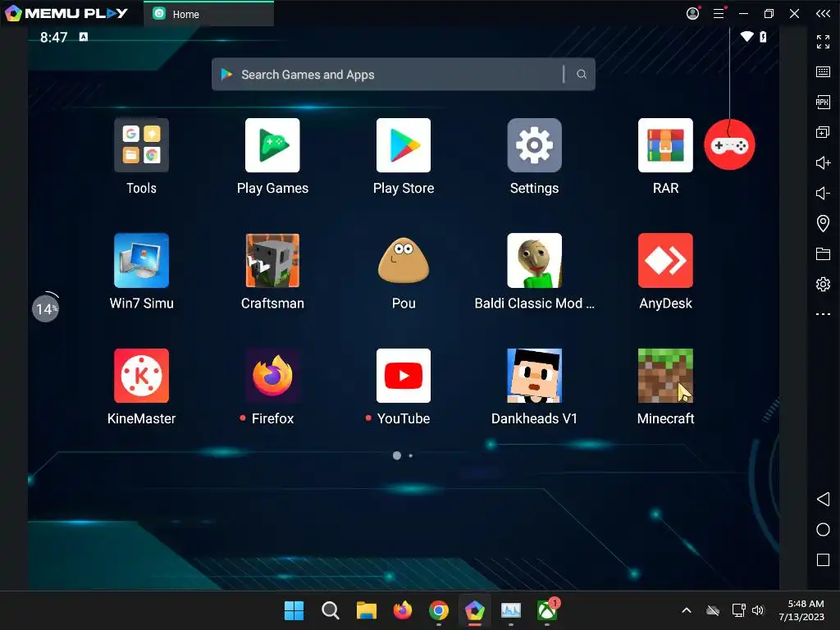Launch the Craftsman game
This screenshot has height=630, width=840.
(272, 260)
